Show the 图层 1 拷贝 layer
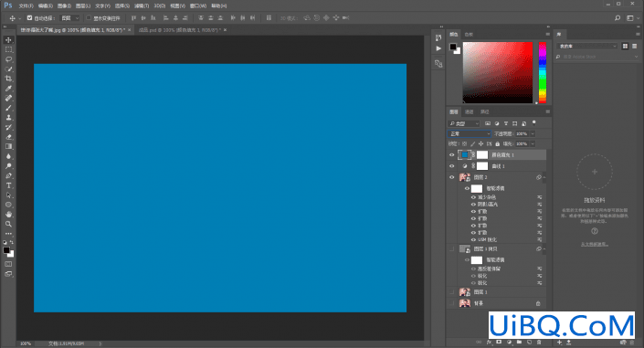The width and height of the screenshot is (644, 348). [x=452, y=249]
